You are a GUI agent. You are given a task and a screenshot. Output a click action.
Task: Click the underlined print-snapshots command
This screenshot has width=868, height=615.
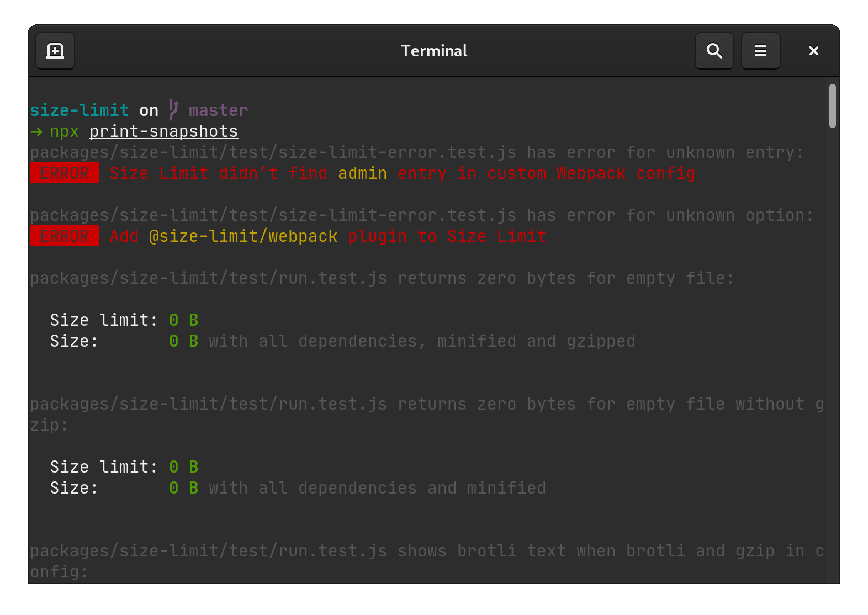tap(164, 131)
